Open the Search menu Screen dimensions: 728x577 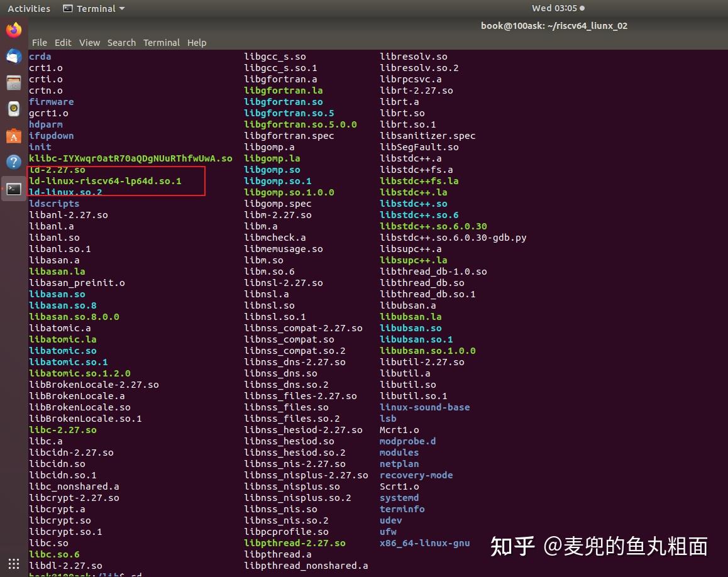pos(121,43)
